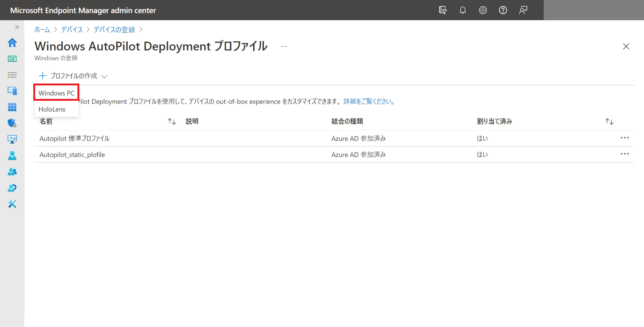The image size is (644, 327).
Task: Click the plus icon for profile creation
Action: tap(43, 76)
